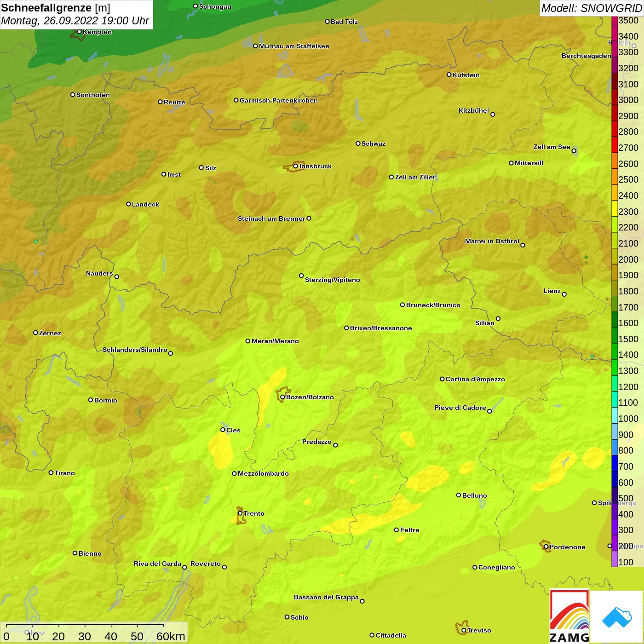Click the Meran/Merano label
The image size is (644, 644).
pos(275,341)
